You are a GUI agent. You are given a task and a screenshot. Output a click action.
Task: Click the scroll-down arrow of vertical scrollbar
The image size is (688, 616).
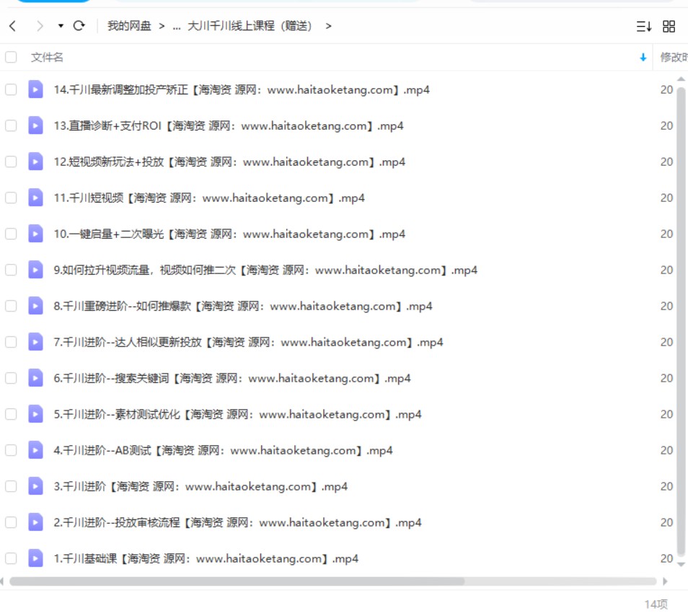681,564
